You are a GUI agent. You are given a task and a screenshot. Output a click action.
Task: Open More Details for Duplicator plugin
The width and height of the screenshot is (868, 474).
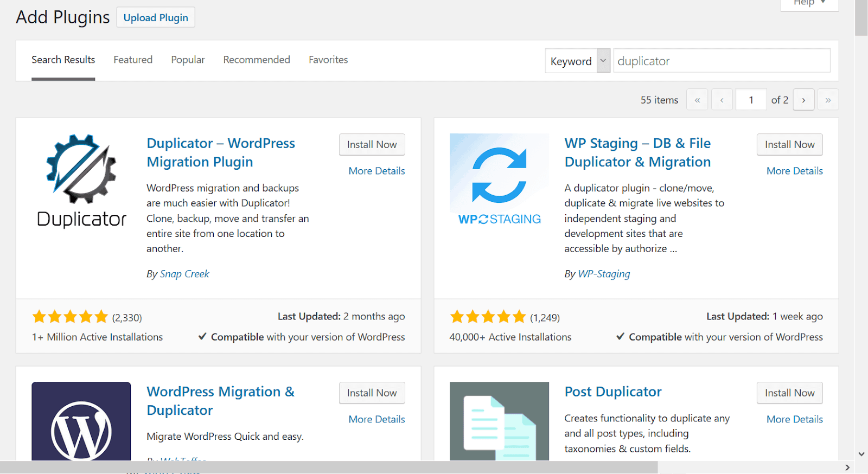tap(377, 171)
